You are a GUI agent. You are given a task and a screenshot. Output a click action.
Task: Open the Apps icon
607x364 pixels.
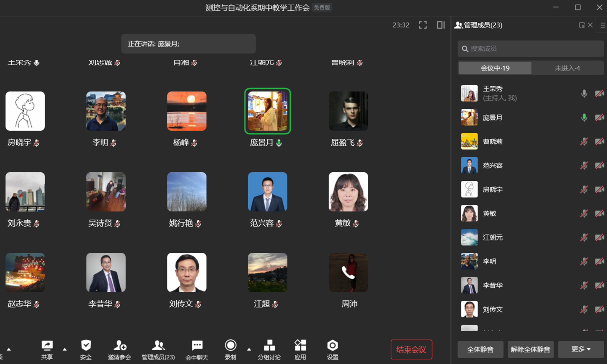coord(300,346)
